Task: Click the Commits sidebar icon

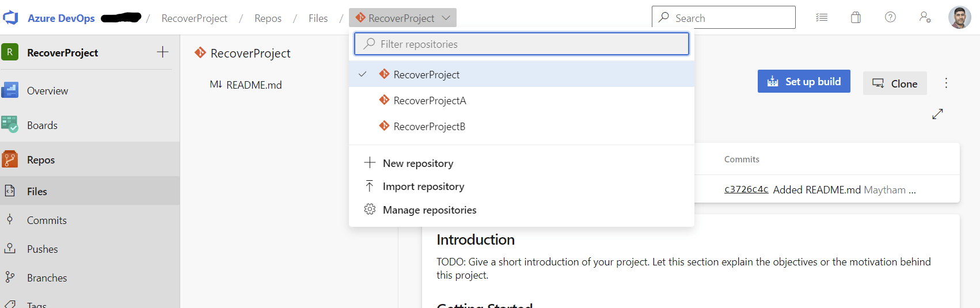Action: click(x=10, y=219)
